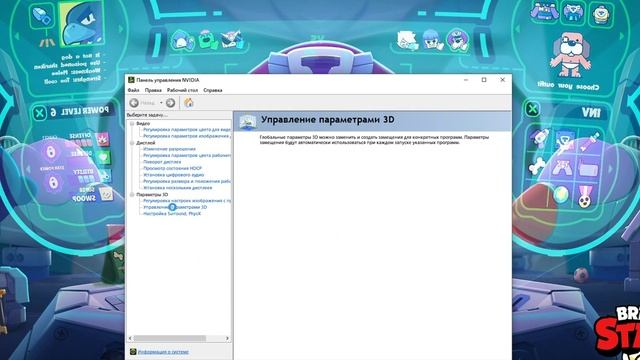640x360 pixels.
Task: Click the right arrow of tree scrollbar
Action: click(x=227, y=338)
